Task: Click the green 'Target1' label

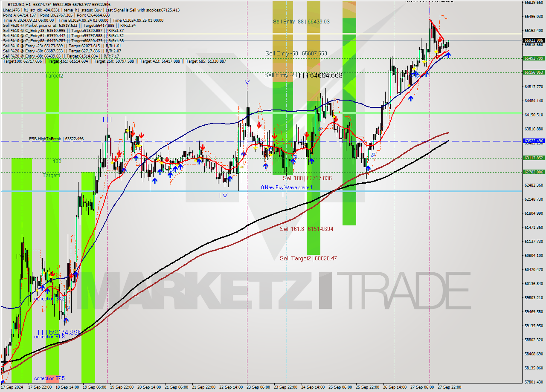Action: [51, 175]
